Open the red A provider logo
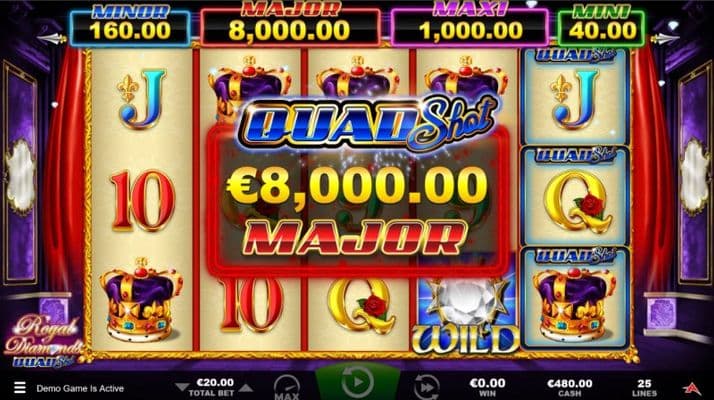714x400 pixels. [x=692, y=388]
